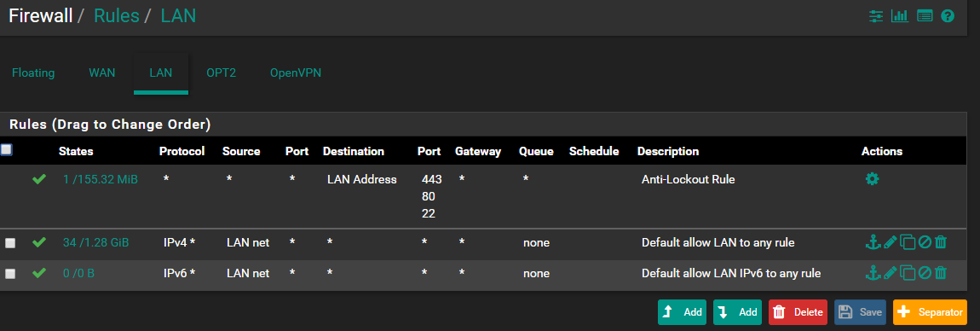Switch to the OpenVPN tab
The height and width of the screenshot is (331, 980).
[296, 73]
